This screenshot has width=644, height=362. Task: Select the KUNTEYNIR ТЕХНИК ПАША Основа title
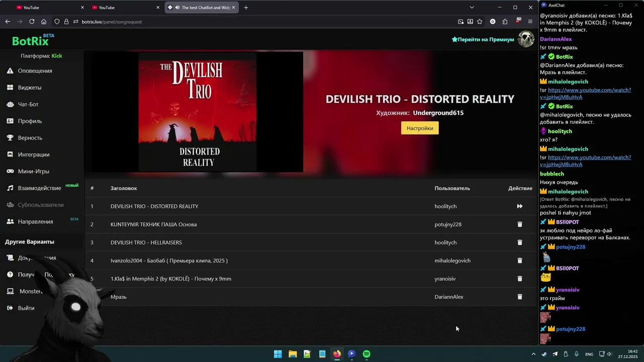pos(153,224)
